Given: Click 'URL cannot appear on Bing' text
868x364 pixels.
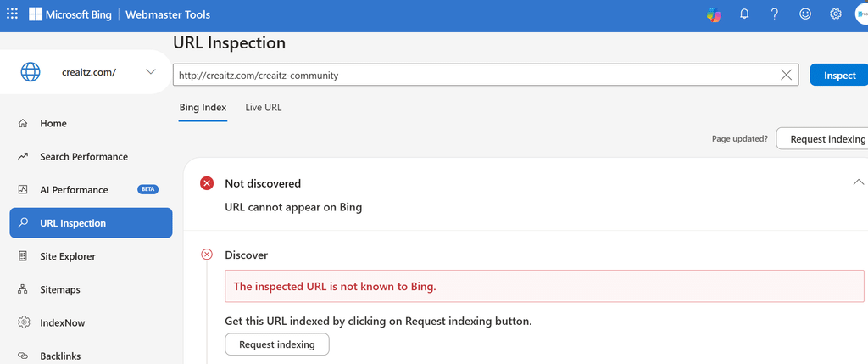Looking at the screenshot, I should tap(293, 208).
